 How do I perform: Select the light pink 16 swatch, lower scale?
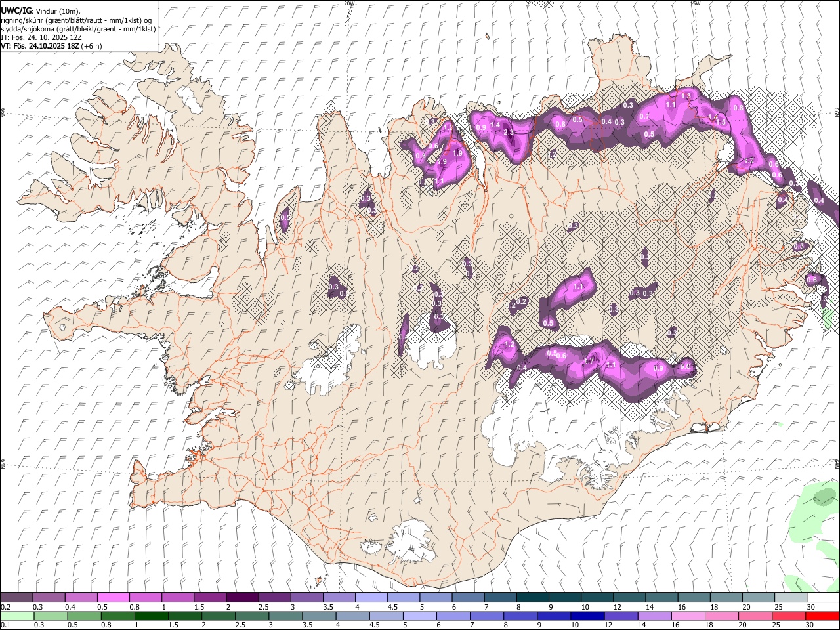coord(687,616)
